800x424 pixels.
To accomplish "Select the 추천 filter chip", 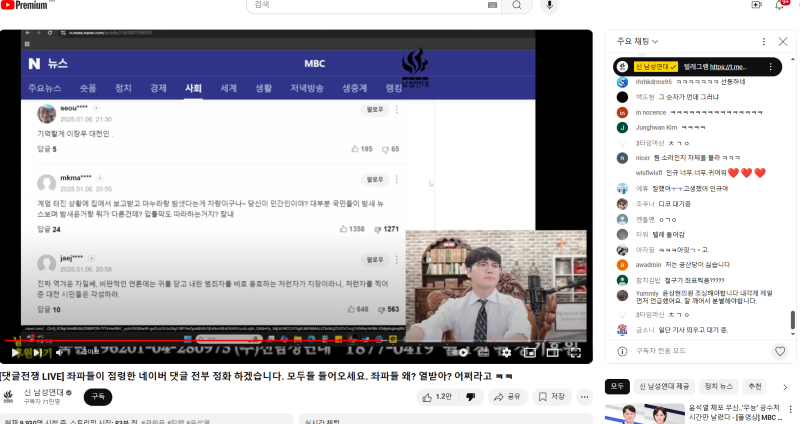I will click(x=755, y=386).
